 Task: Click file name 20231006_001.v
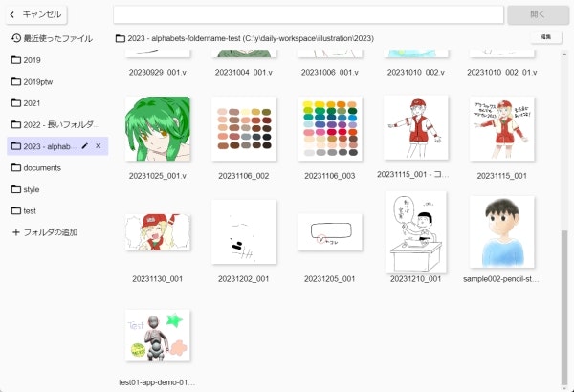tap(330, 73)
